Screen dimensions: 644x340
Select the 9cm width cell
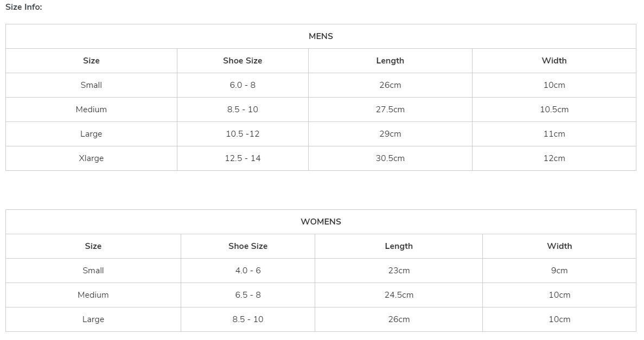[x=559, y=271]
